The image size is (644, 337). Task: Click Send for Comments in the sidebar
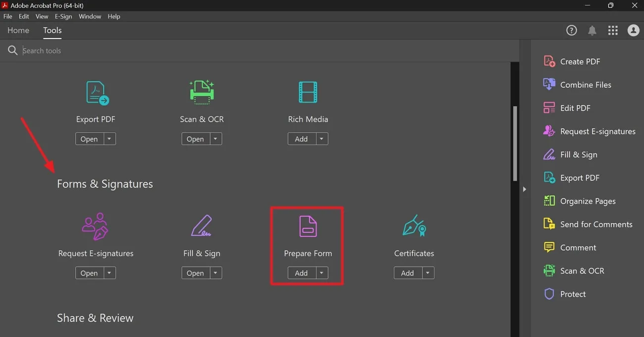point(596,224)
